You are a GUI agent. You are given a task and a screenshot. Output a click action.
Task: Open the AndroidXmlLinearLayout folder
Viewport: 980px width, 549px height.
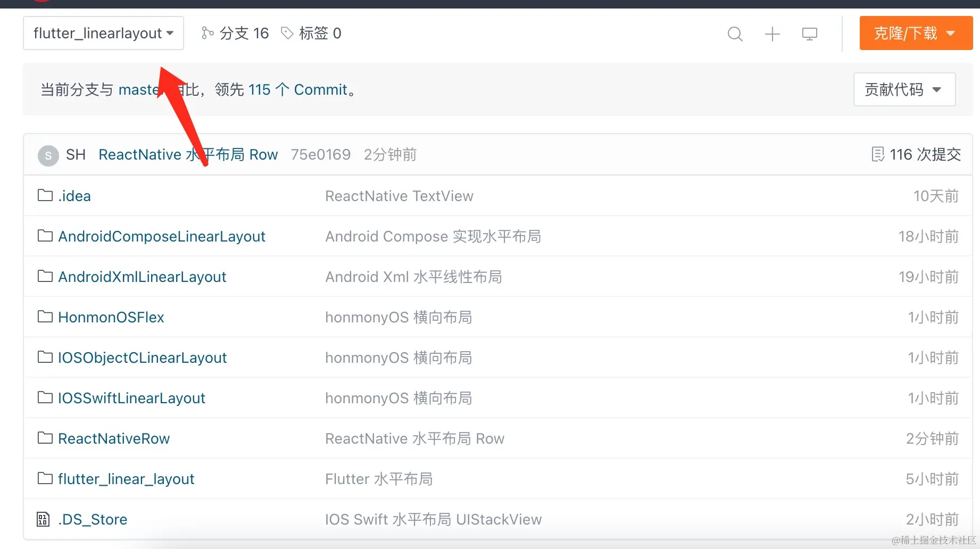(142, 277)
